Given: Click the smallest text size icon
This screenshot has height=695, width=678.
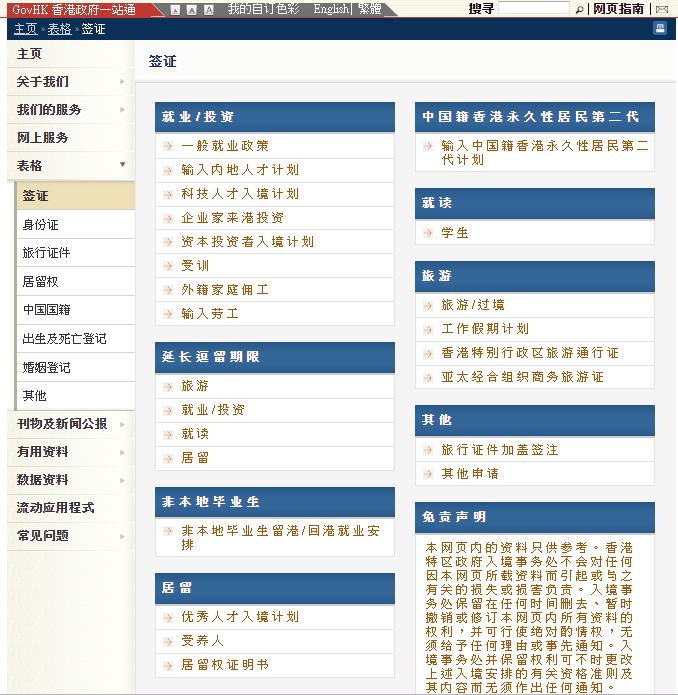Looking at the screenshot, I should (175, 10).
